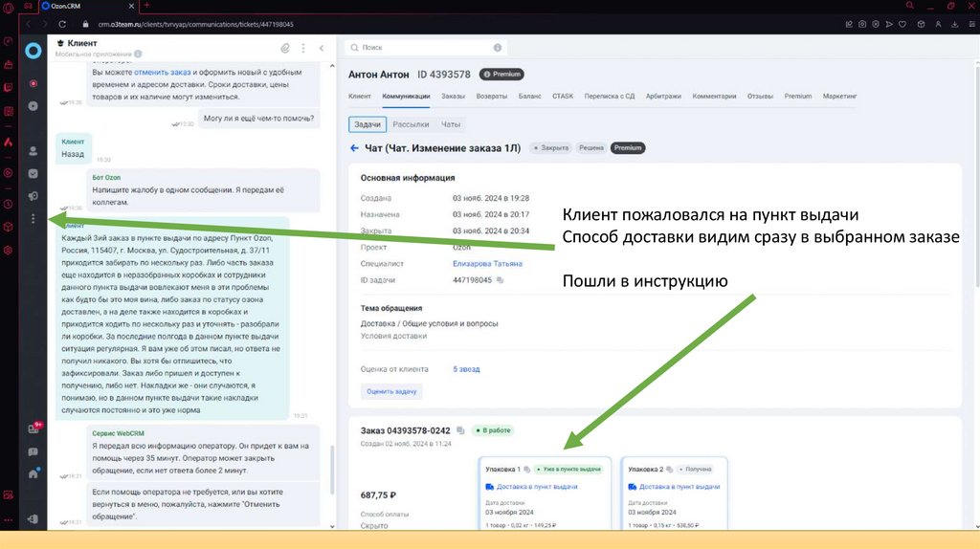The image size is (980, 549).
Task: Open Доставка в пункт выдачи in Упаковка 2
Action: (x=679, y=487)
